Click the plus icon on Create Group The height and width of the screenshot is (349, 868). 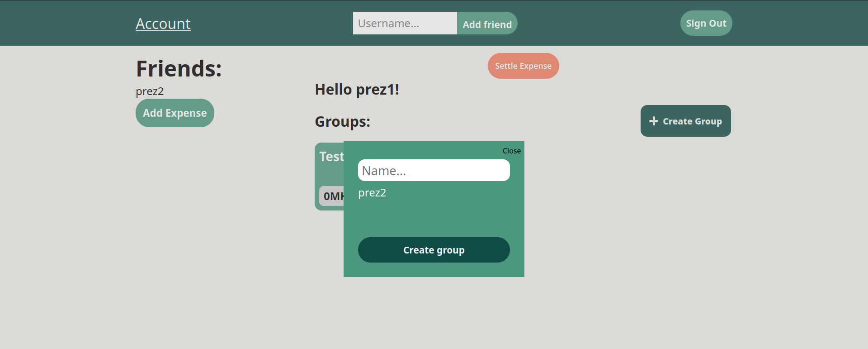[653, 121]
